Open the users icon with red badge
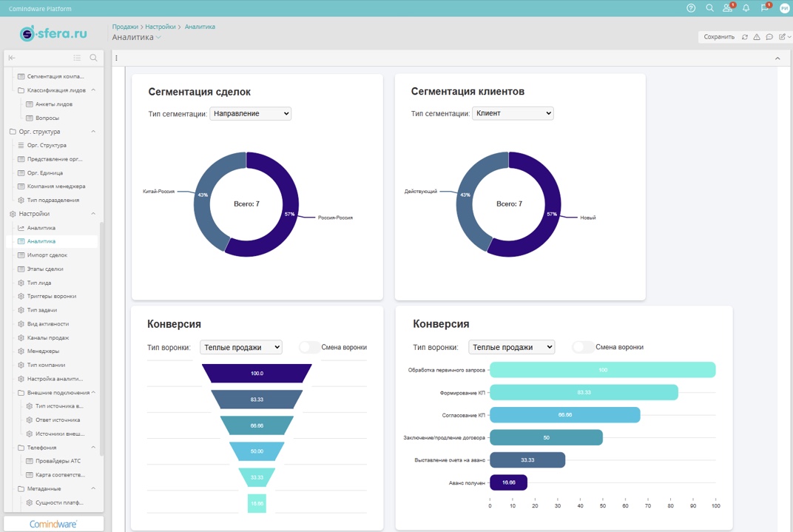The width and height of the screenshot is (793, 532). click(x=728, y=8)
